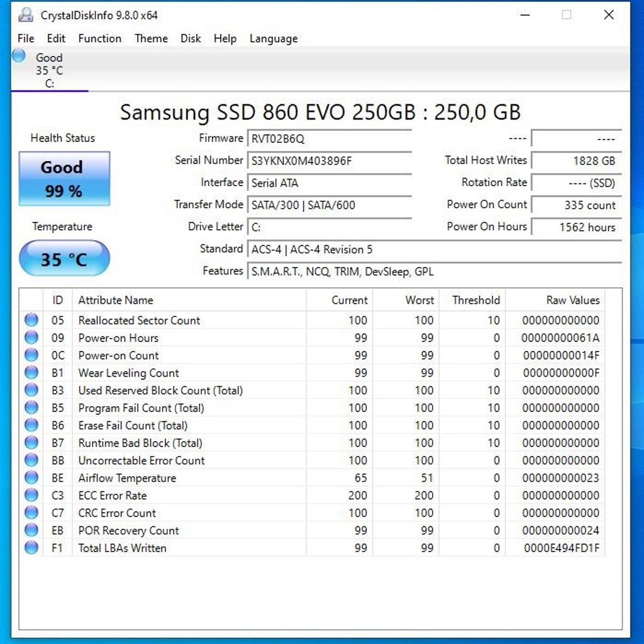
Task: Minimize the CrystalDiskInfo window
Action: point(525,15)
